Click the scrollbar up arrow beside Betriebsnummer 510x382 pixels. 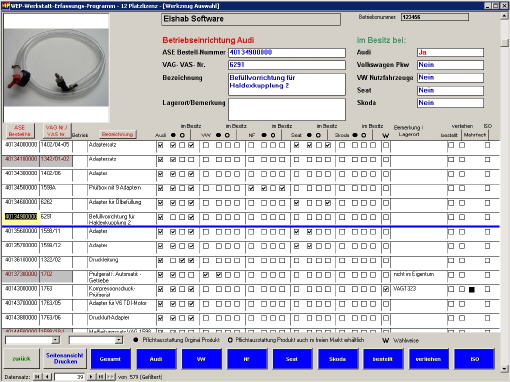504,16
